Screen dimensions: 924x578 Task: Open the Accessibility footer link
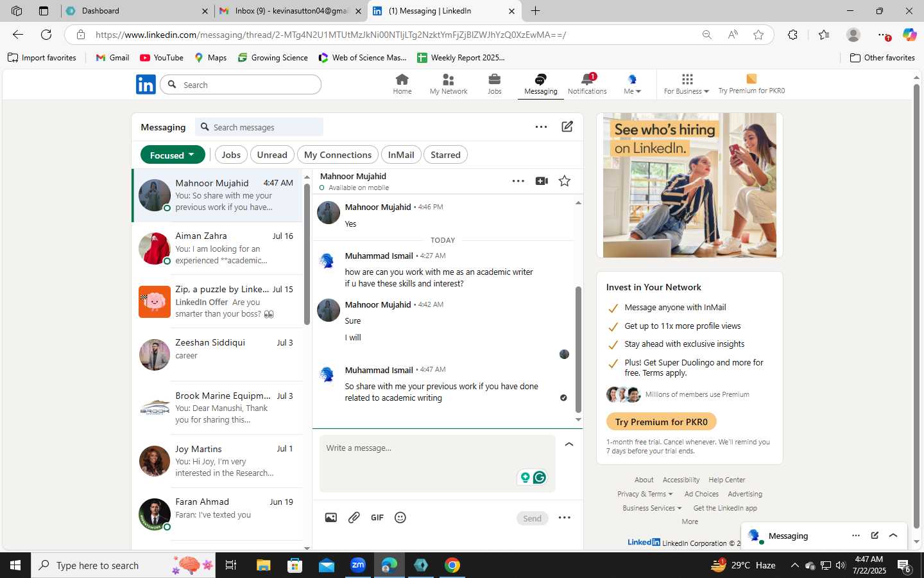click(x=681, y=480)
